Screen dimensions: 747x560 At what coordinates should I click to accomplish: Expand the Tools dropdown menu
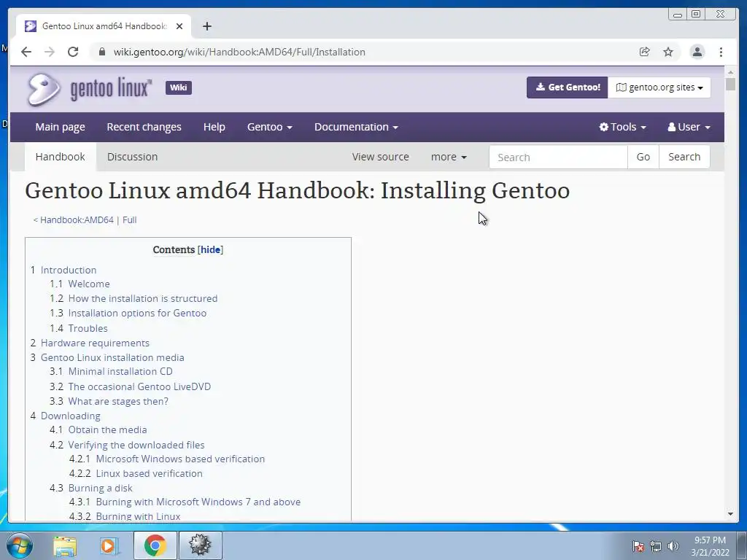click(x=622, y=127)
